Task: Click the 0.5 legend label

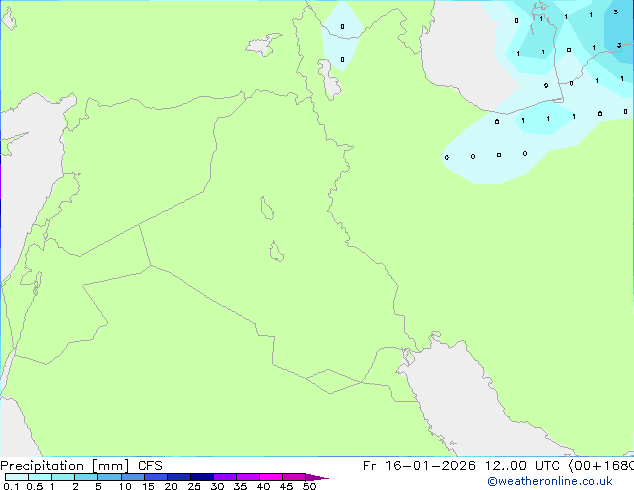Action: click(x=35, y=486)
